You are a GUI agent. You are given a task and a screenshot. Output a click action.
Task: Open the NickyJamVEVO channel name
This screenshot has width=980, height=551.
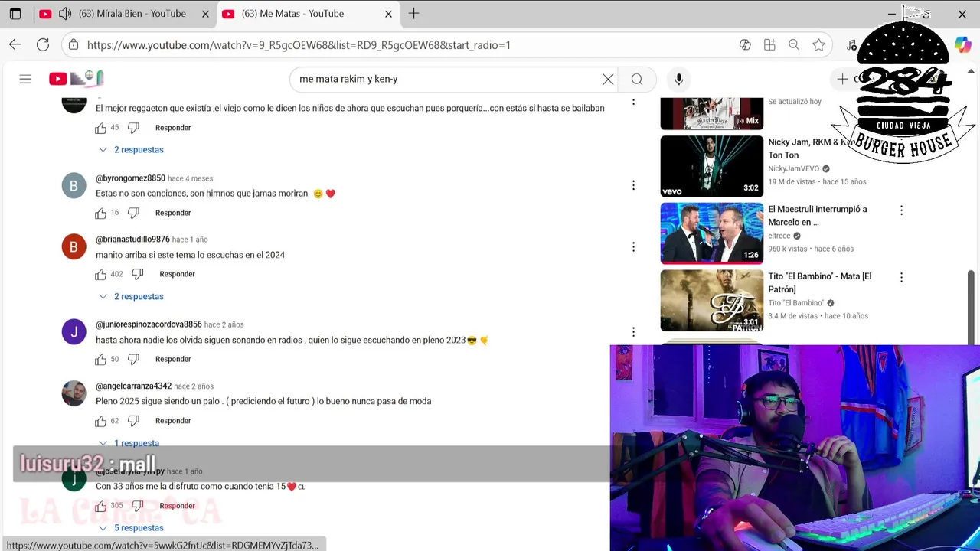793,169
